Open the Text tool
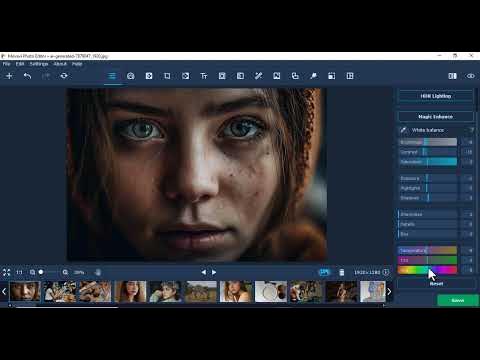 [204, 76]
